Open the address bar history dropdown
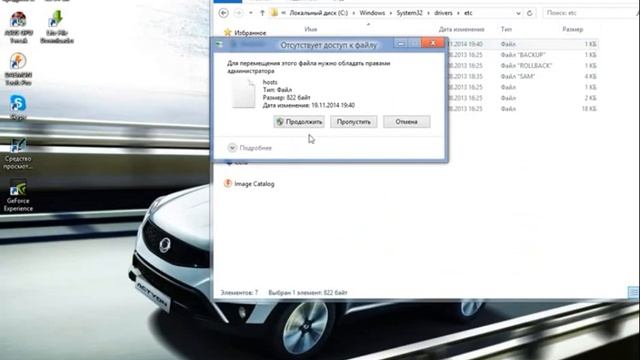The height and width of the screenshot is (360, 640). (x=518, y=13)
